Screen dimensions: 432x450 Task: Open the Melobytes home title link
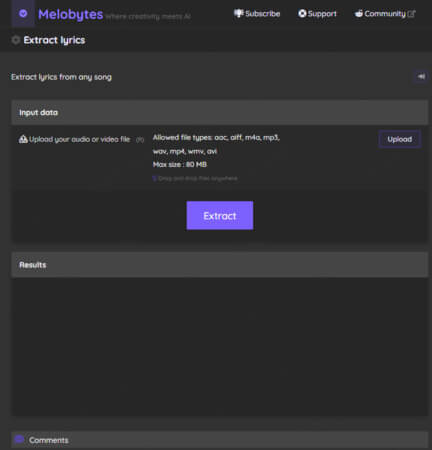click(70, 14)
